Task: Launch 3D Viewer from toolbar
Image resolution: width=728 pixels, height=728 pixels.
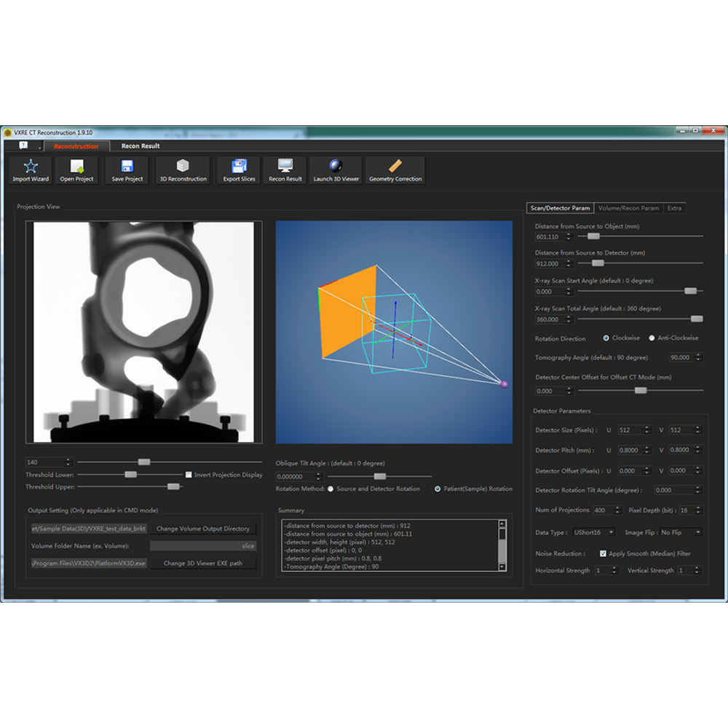Action: tap(336, 167)
